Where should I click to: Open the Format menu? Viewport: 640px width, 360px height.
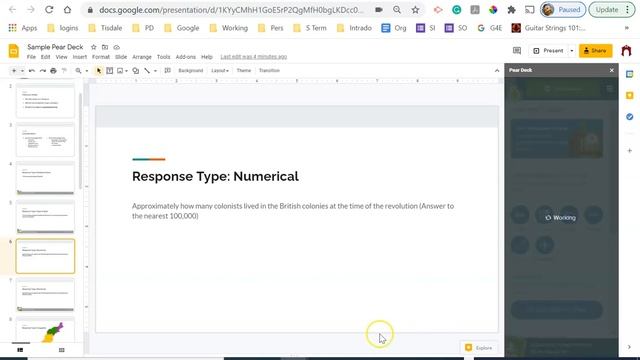coord(100,57)
